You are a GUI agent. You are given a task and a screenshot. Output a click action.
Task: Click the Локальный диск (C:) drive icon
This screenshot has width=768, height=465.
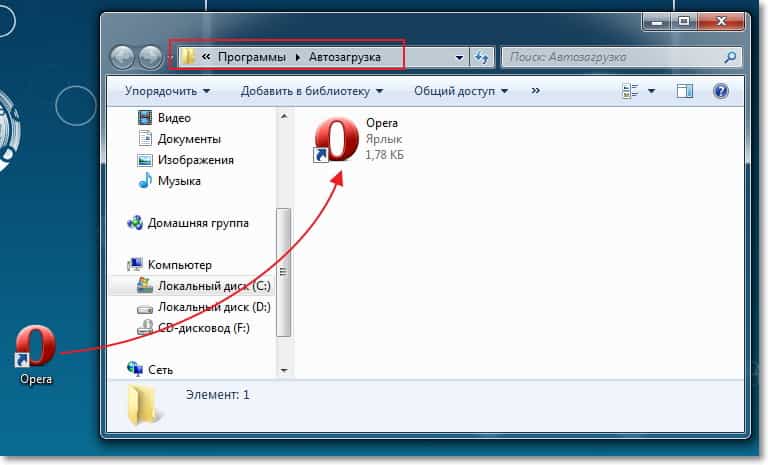[x=144, y=286]
